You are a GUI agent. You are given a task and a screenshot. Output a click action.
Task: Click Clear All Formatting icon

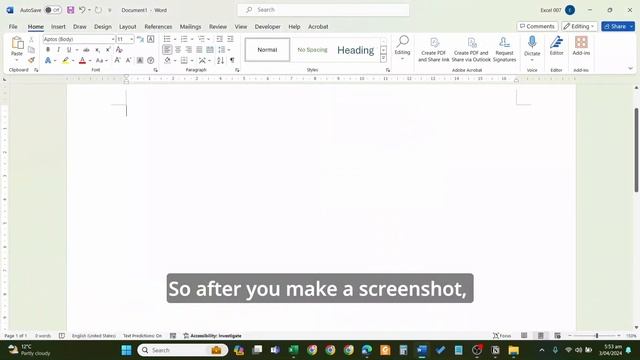point(119,50)
